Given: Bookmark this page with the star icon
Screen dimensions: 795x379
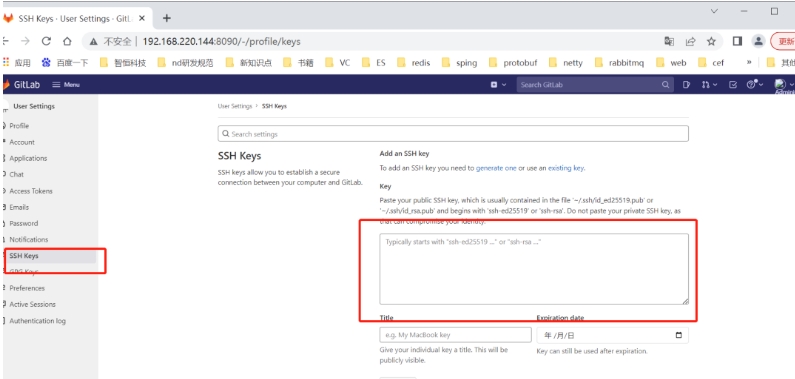Looking at the screenshot, I should [711, 41].
